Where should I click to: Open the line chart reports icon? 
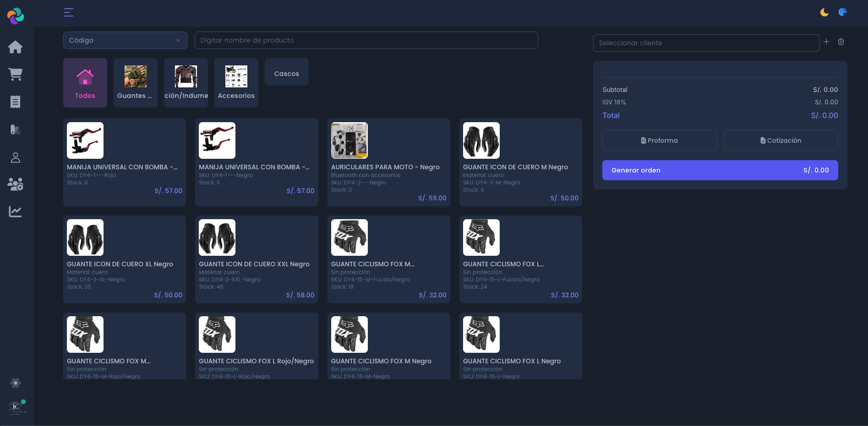click(x=15, y=212)
